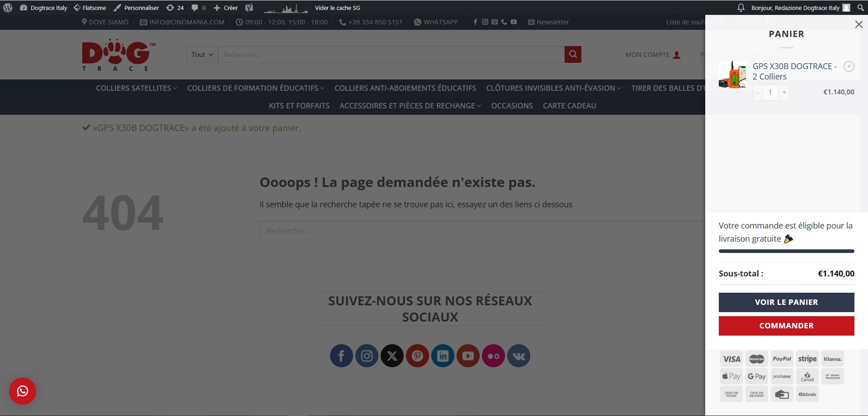Click the Postepay payment icon
The image size is (868, 416).
click(x=782, y=376)
